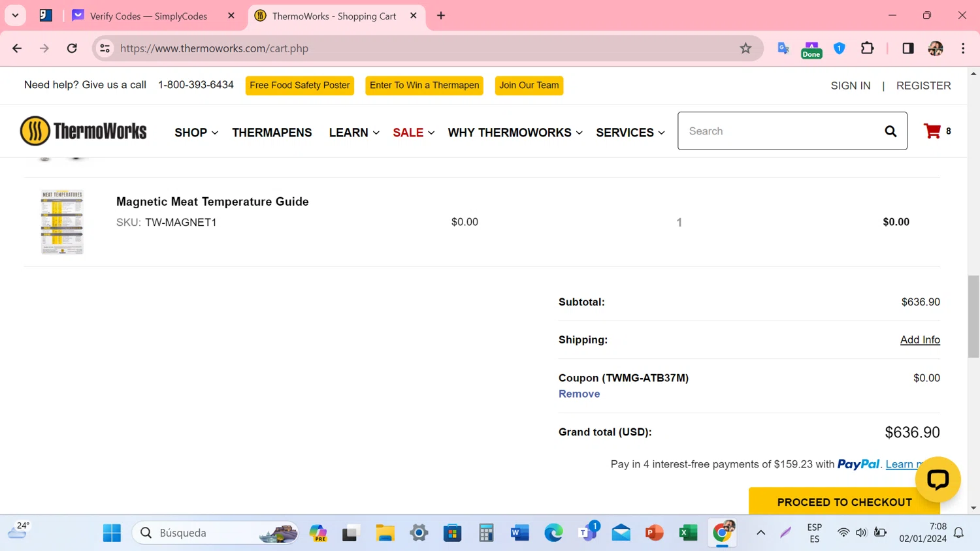Click Free Food Safety Poster button

click(300, 86)
